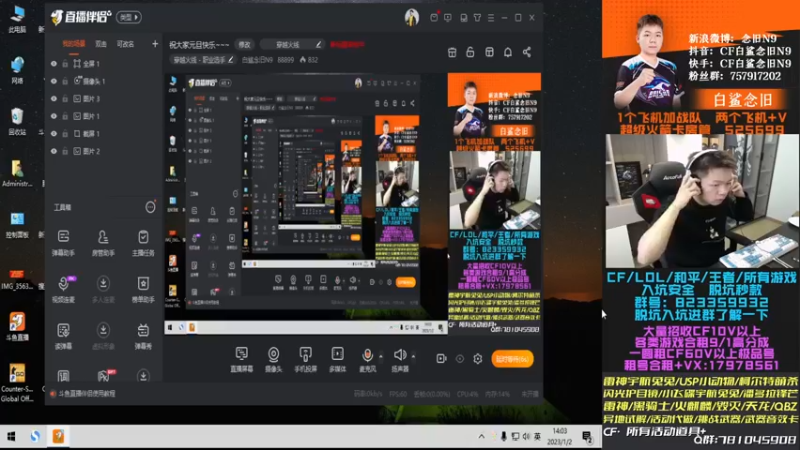This screenshot has width=800, height=450.
Task: Open the 读弹幕 read-danmaku tool
Action: pyautogui.click(x=63, y=336)
